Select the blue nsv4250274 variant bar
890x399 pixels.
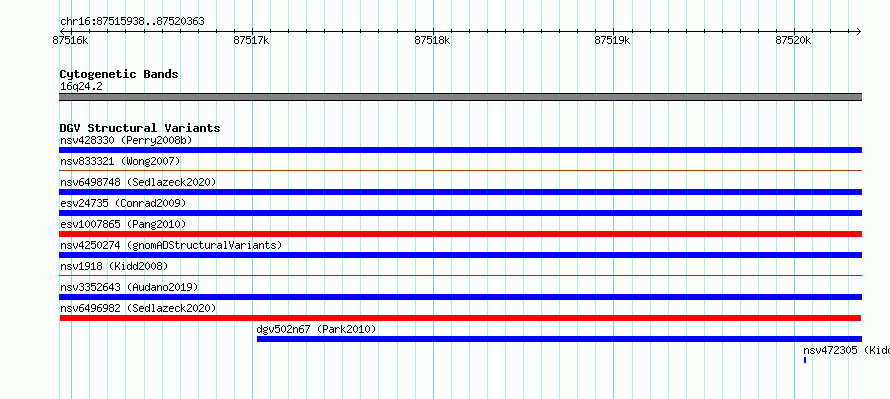(460, 255)
